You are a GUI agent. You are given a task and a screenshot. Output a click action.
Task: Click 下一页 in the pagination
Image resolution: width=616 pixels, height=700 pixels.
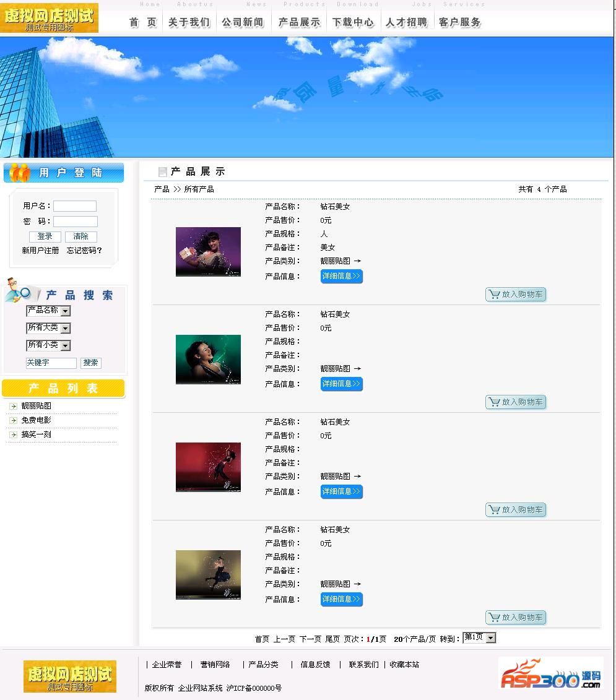pyautogui.click(x=310, y=639)
